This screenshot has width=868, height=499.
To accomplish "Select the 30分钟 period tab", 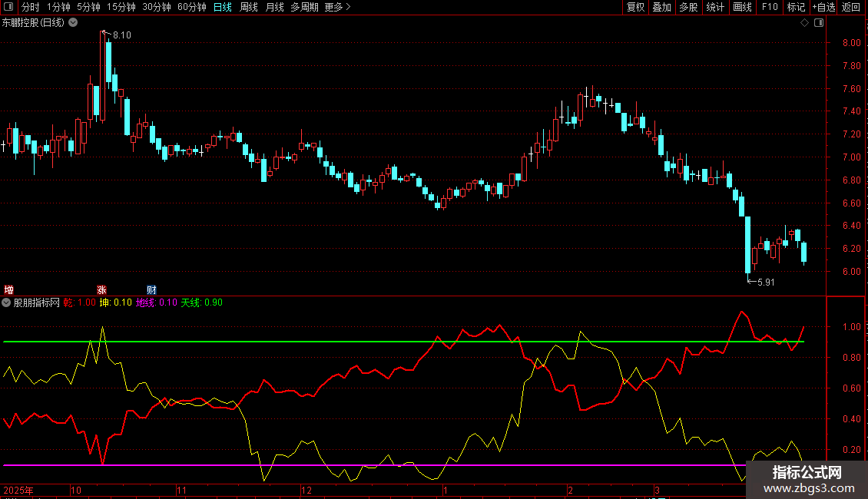I will coord(156,7).
